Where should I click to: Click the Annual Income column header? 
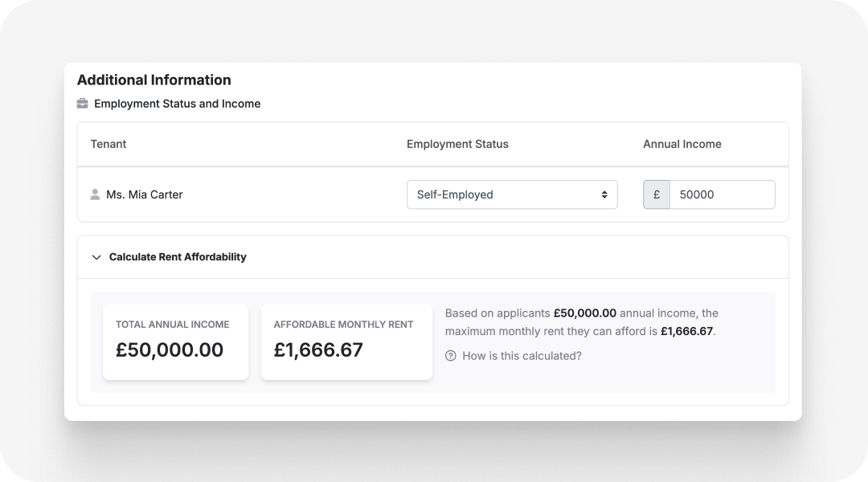[682, 144]
